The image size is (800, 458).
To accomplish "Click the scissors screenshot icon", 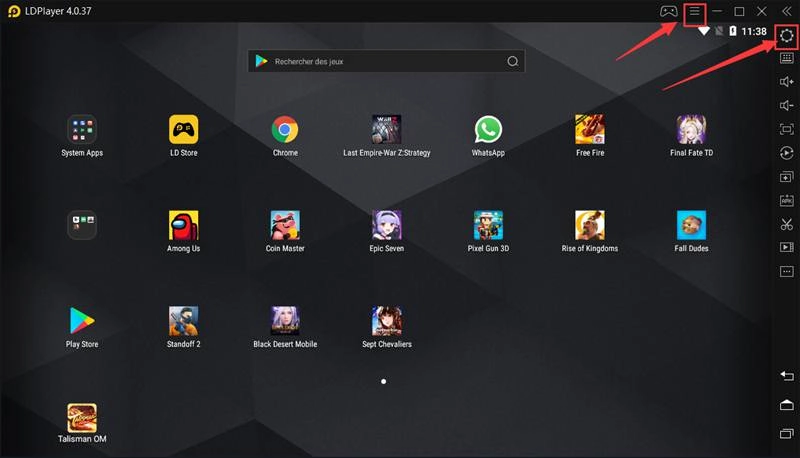I will point(787,224).
